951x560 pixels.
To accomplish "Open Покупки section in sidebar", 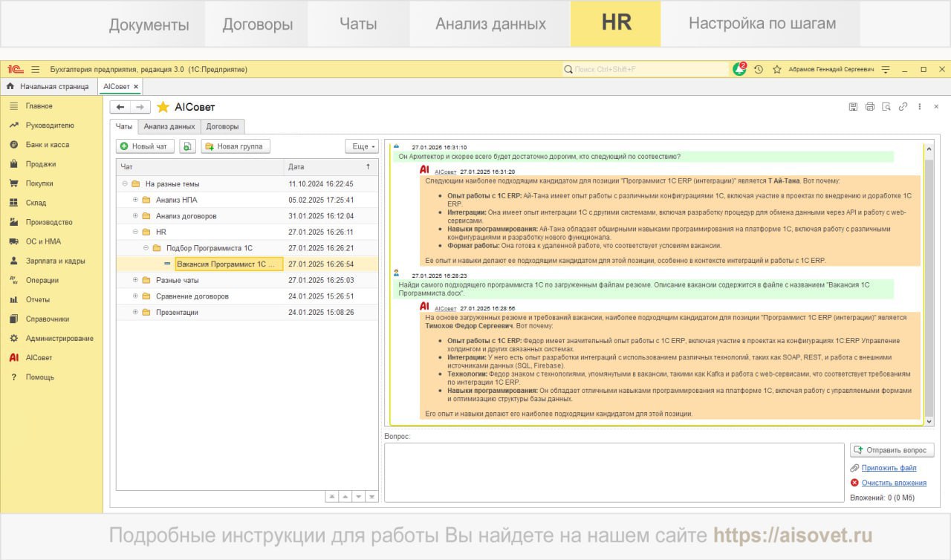I will pyautogui.click(x=39, y=183).
